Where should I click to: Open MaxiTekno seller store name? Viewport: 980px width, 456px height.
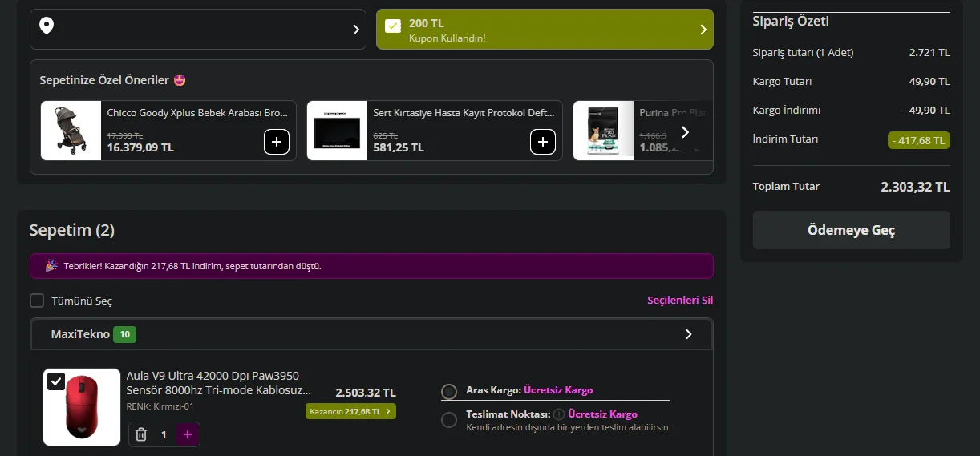point(80,334)
